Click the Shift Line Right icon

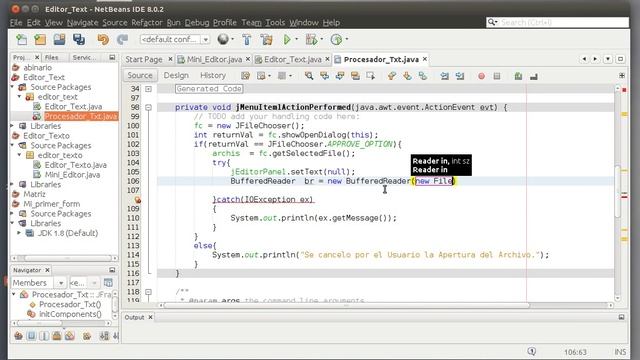point(460,76)
